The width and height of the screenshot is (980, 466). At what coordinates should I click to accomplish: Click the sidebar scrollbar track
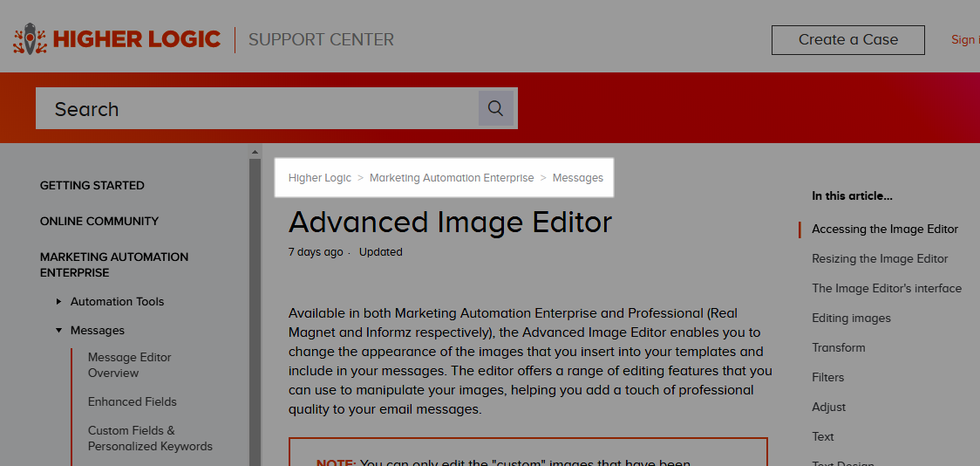pos(255,312)
